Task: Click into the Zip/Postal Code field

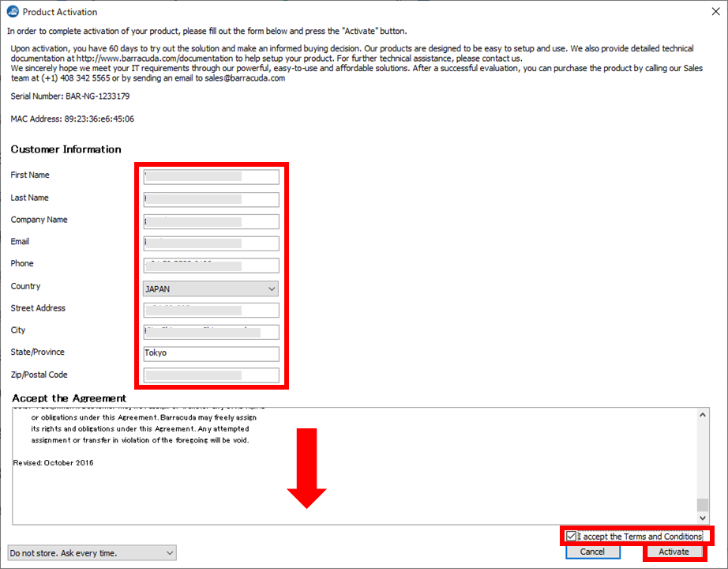Action: tap(212, 375)
